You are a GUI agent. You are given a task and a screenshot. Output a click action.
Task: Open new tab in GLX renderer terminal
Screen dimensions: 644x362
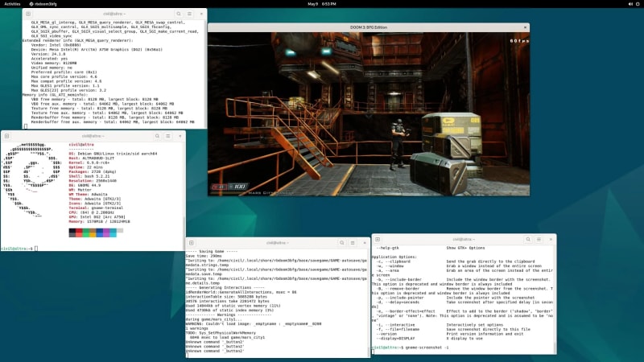coord(27,13)
